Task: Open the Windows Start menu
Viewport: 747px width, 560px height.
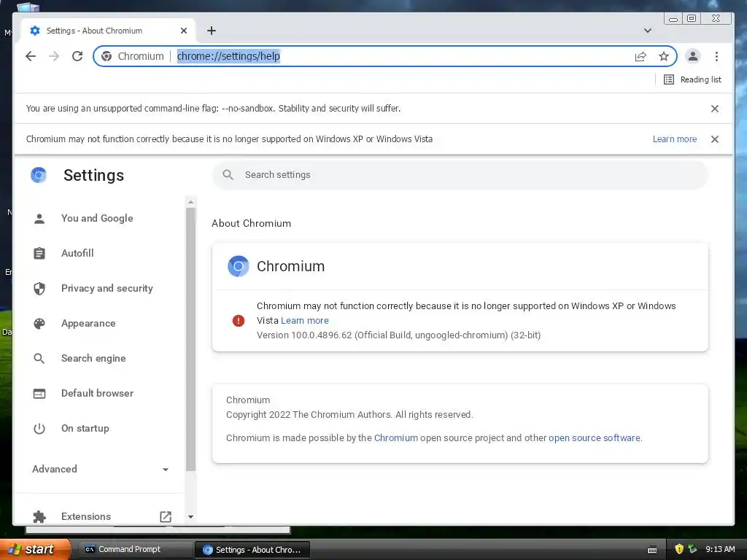Action: point(35,549)
